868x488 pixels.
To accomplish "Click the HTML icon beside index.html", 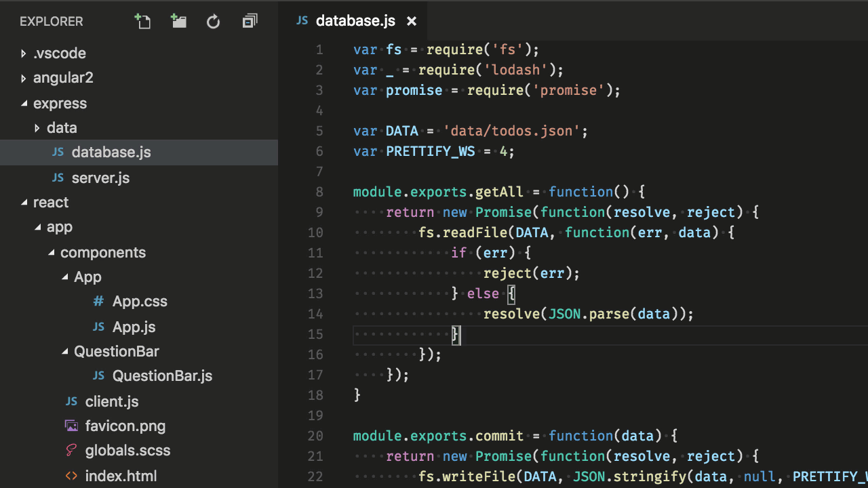I will 71,475.
